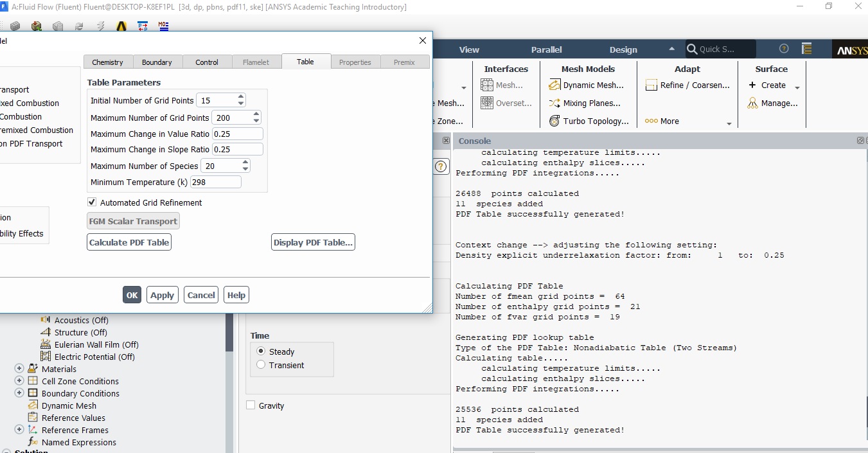Undock the Console panel

pyautogui.click(x=860, y=140)
